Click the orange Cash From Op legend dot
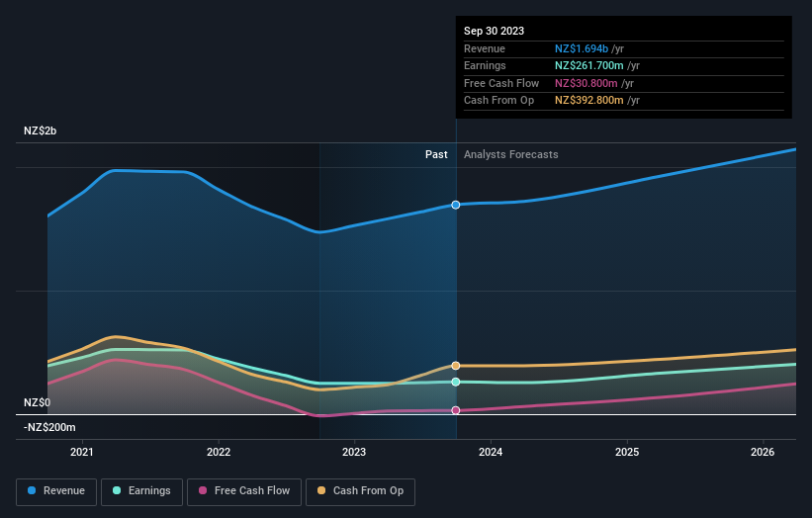812x518 pixels. click(x=321, y=490)
